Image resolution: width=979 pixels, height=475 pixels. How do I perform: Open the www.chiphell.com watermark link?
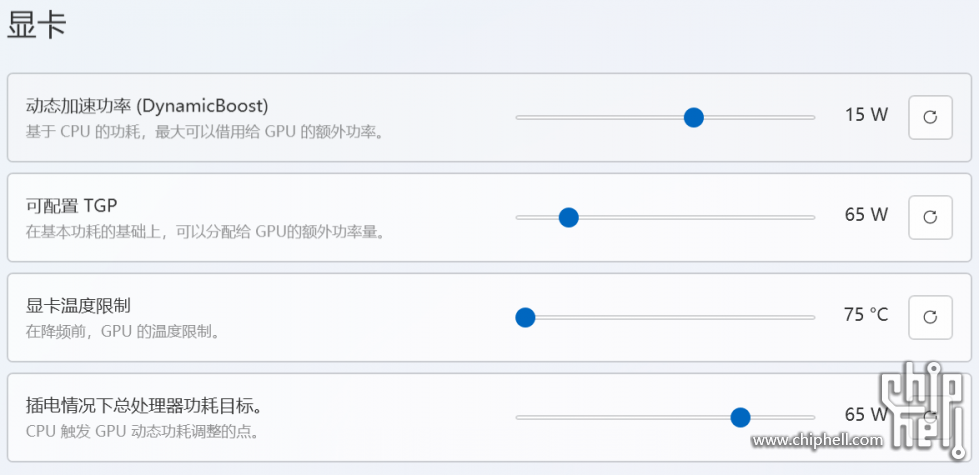817,441
